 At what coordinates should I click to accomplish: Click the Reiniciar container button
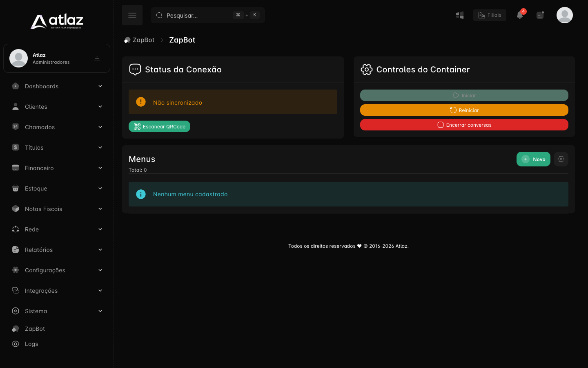(x=464, y=110)
